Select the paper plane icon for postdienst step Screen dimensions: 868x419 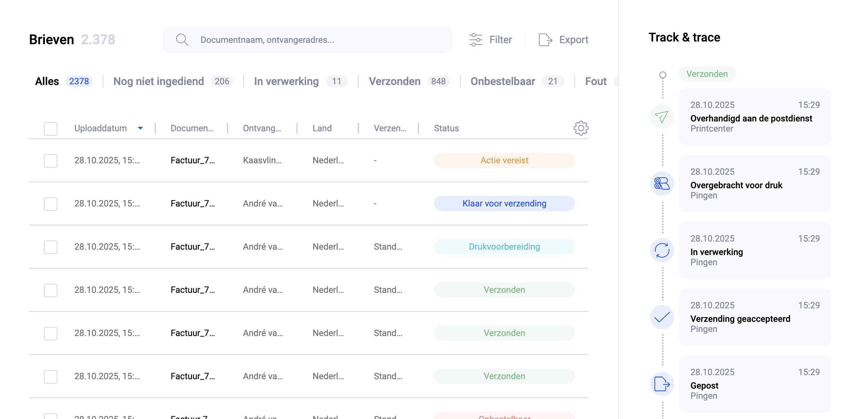click(662, 117)
